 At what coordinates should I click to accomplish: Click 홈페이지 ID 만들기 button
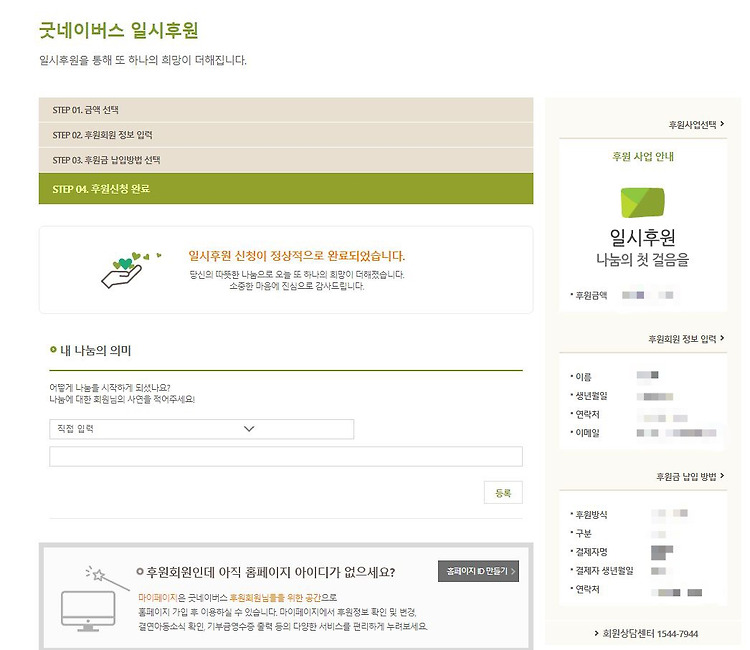pyautogui.click(x=478, y=571)
